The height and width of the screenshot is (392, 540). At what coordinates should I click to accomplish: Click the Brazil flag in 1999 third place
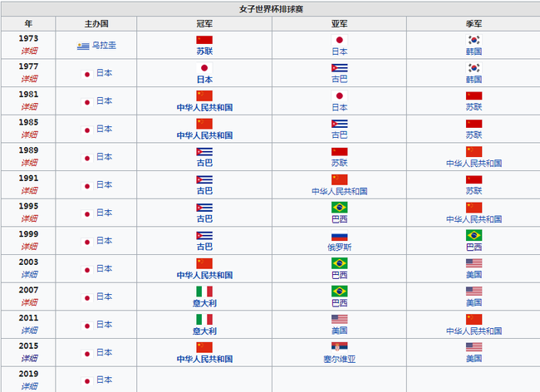(x=474, y=235)
